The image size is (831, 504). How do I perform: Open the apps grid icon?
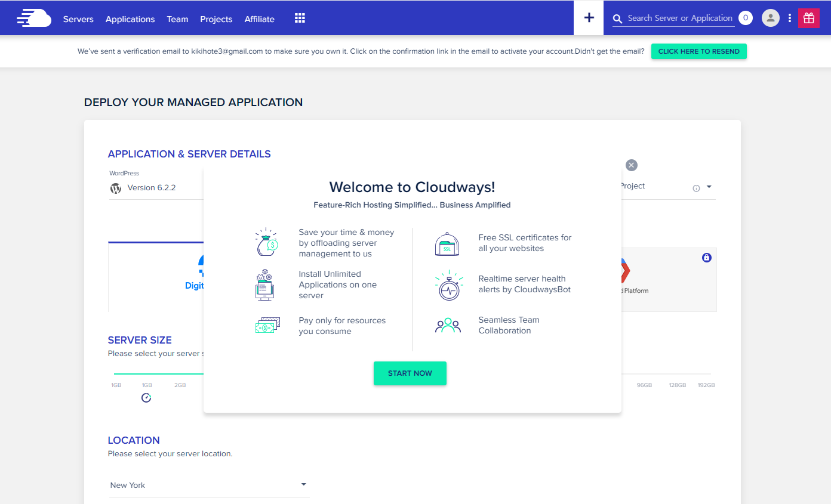pyautogui.click(x=300, y=18)
